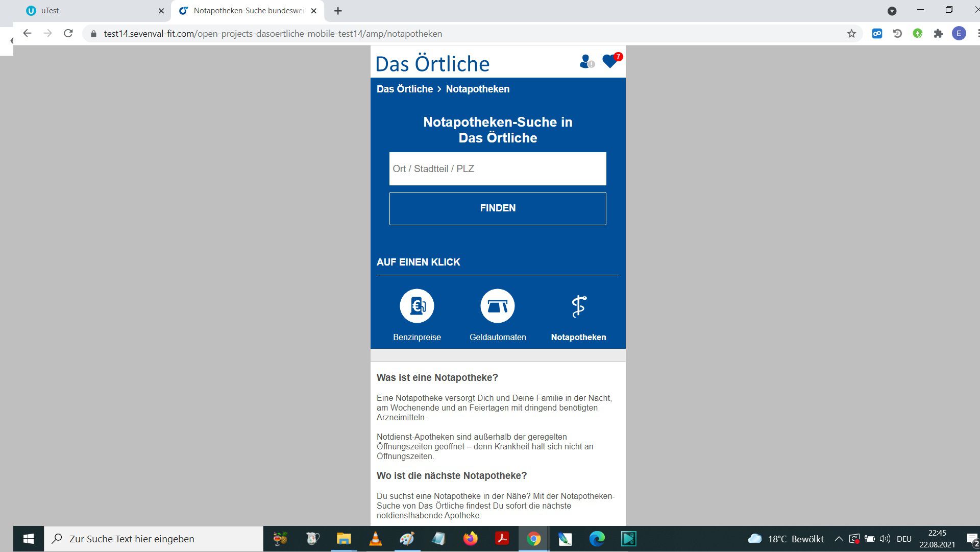Click Das Örtliche breadcrumb link
The width and height of the screenshot is (980, 552).
405,89
